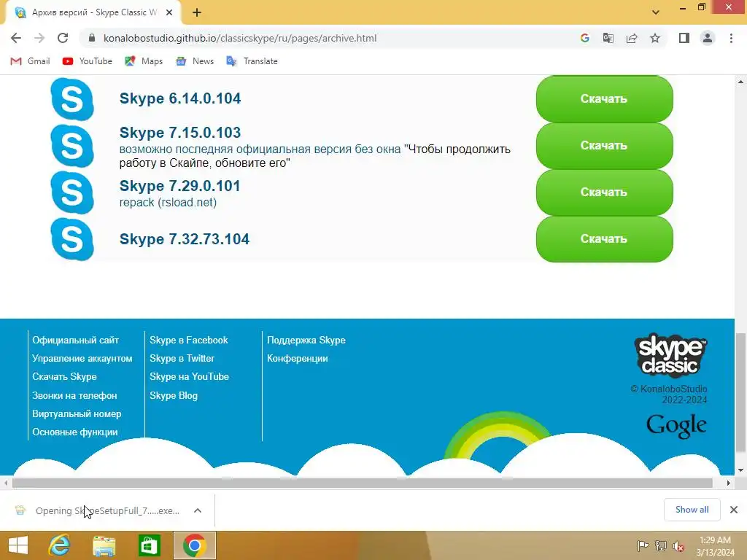Open the Звонки на телефон footer link
747x560 pixels.
(74, 395)
